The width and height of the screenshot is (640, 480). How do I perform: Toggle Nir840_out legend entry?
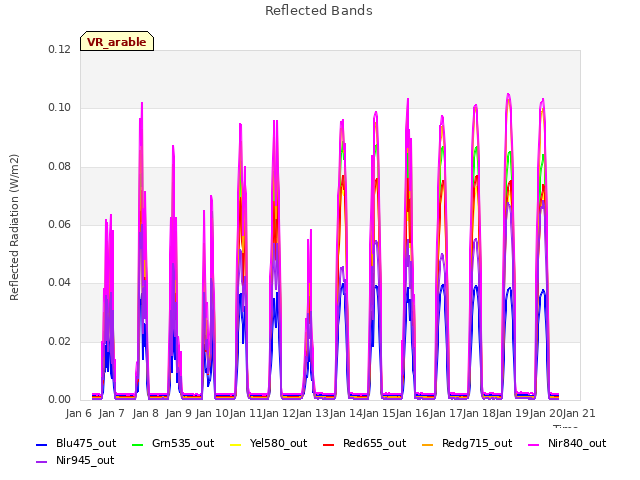567,444
